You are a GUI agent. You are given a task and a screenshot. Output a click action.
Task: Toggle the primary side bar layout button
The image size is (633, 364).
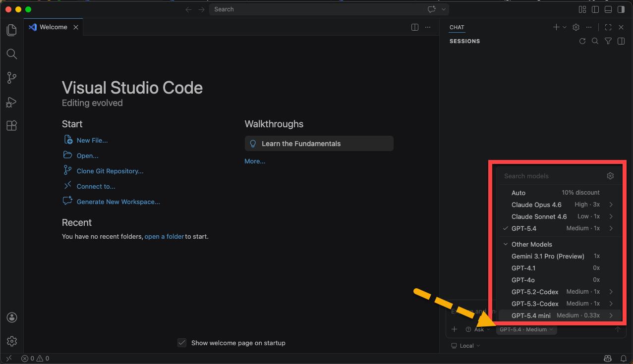(595, 9)
